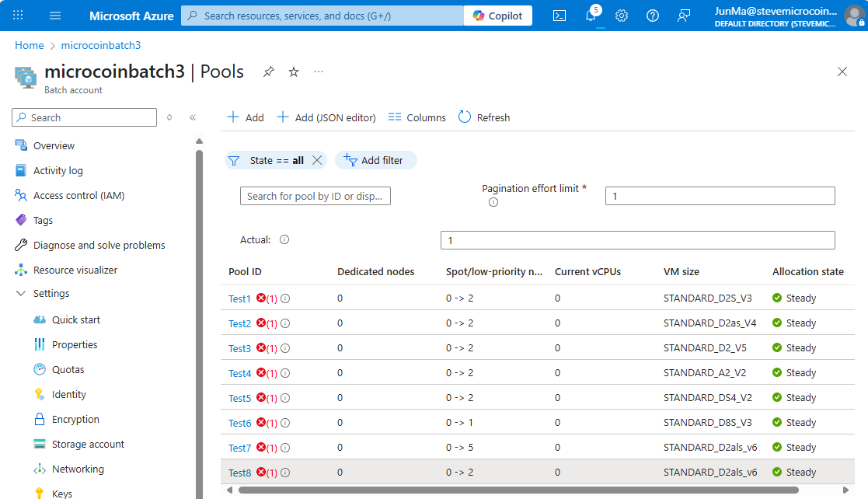Refresh the pools list
The image size is (868, 499).
pos(484,117)
